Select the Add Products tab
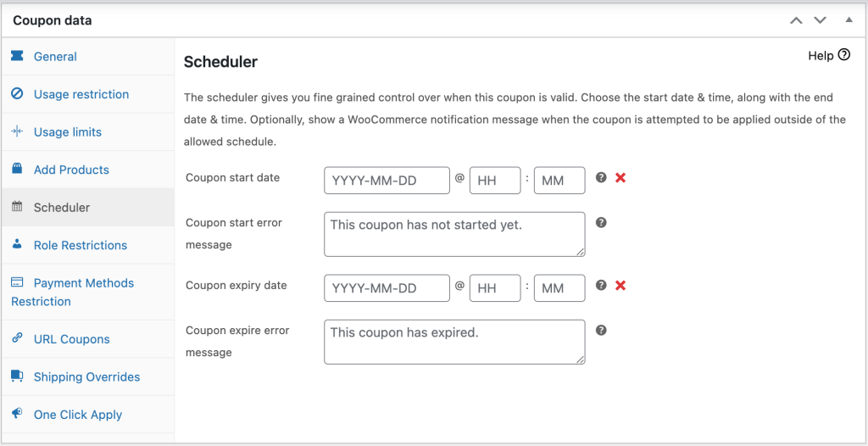This screenshot has height=446, width=868. pyautogui.click(x=71, y=170)
